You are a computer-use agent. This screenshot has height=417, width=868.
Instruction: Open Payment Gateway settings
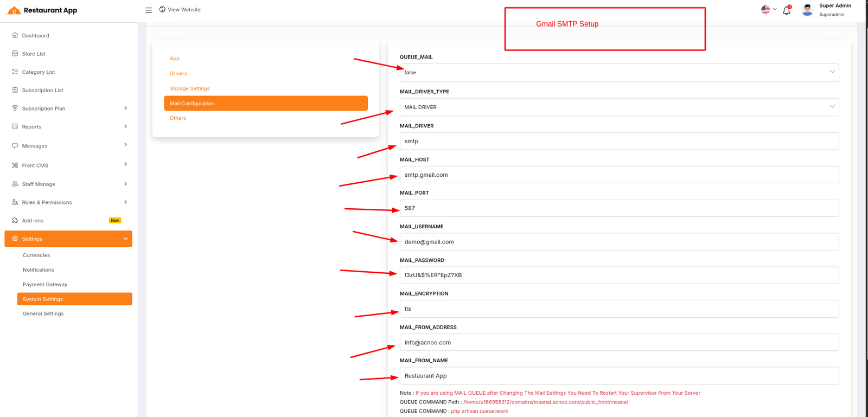(x=45, y=285)
